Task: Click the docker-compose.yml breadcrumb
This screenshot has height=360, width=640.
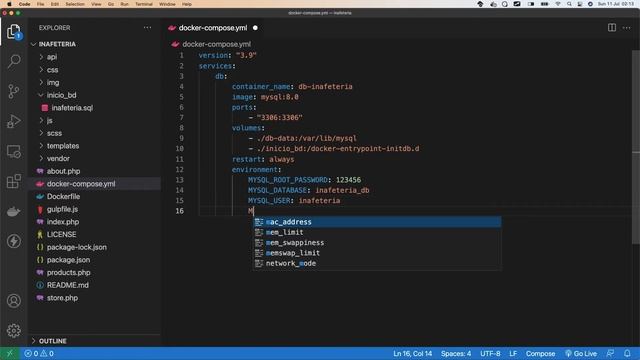Action: tap(216, 44)
